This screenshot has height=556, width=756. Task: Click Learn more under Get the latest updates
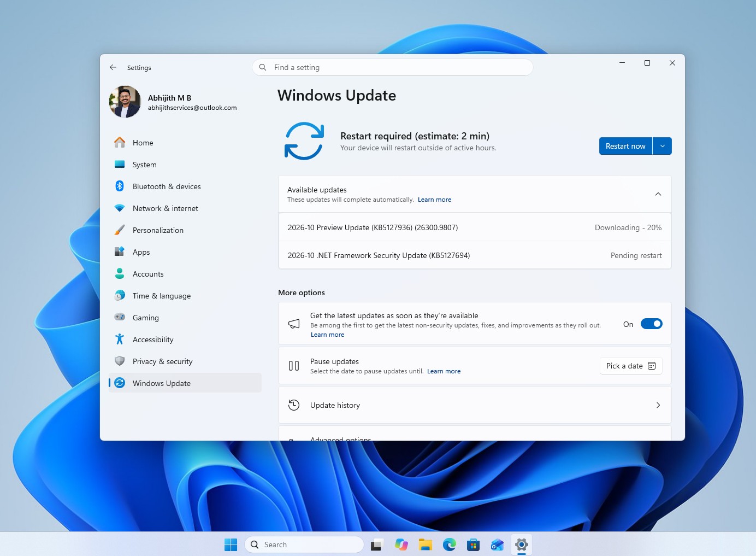327,335
